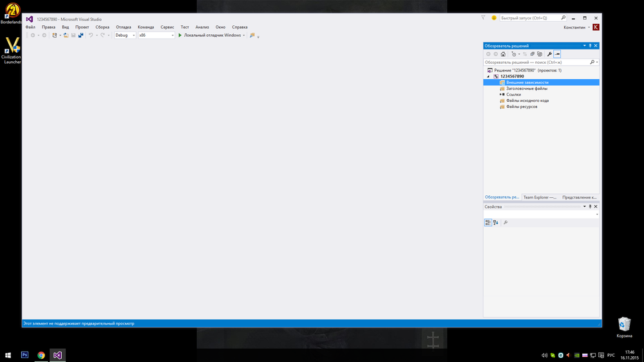Open the arrow beside Локальный отладчик Windows
Viewport: 644px width, 362px height.
pos(244,35)
